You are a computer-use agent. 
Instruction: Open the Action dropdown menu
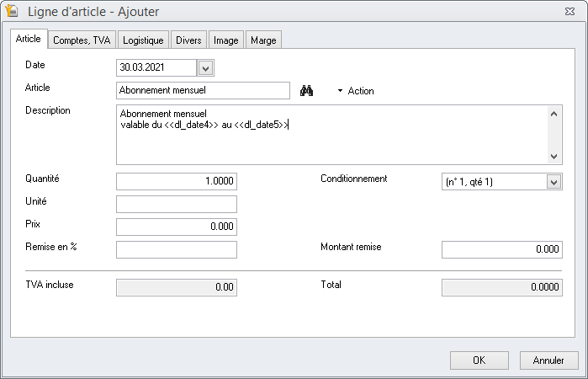355,91
